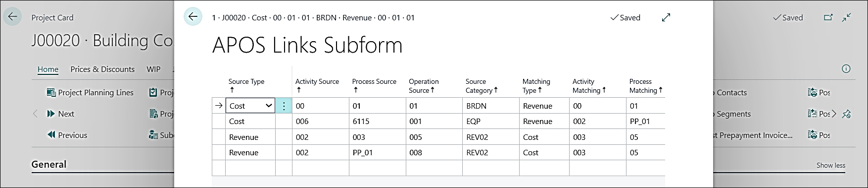Click operation source cell 008

click(x=434, y=152)
